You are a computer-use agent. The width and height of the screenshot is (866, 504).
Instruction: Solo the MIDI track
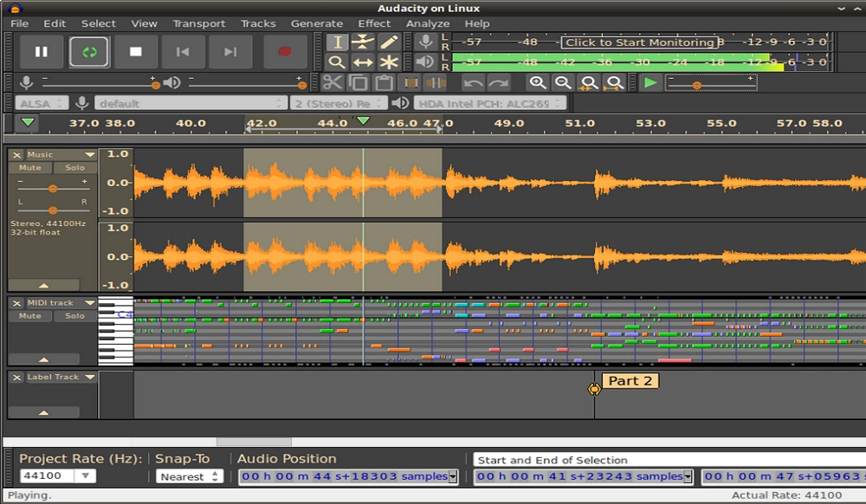point(74,316)
